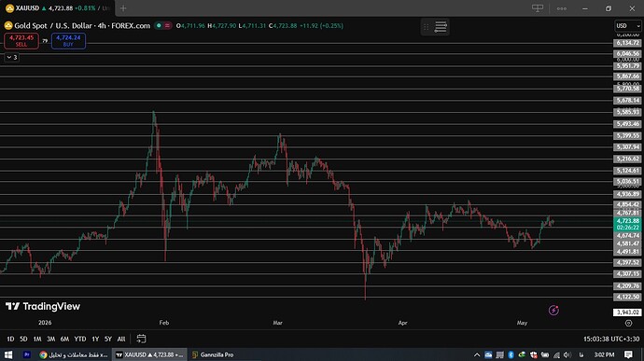Click the Feb label on time axis

164,323
